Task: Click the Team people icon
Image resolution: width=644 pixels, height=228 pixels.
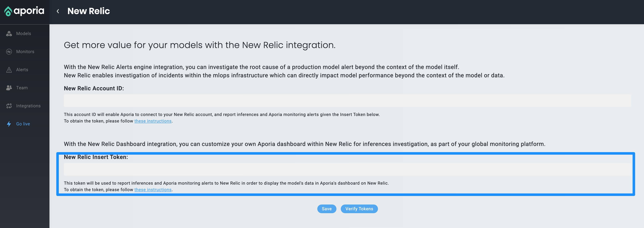Action: [x=9, y=88]
